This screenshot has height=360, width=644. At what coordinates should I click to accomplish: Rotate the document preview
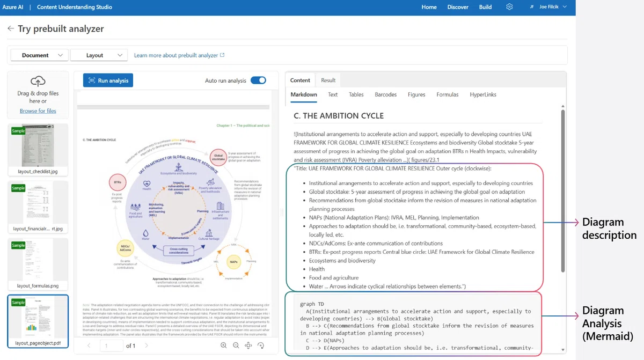point(261,346)
